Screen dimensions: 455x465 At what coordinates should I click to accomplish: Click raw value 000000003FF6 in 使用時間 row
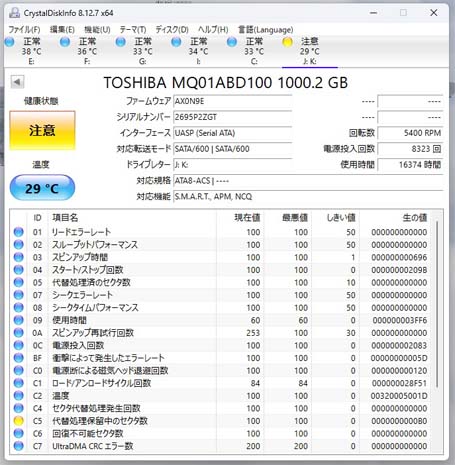pos(400,320)
